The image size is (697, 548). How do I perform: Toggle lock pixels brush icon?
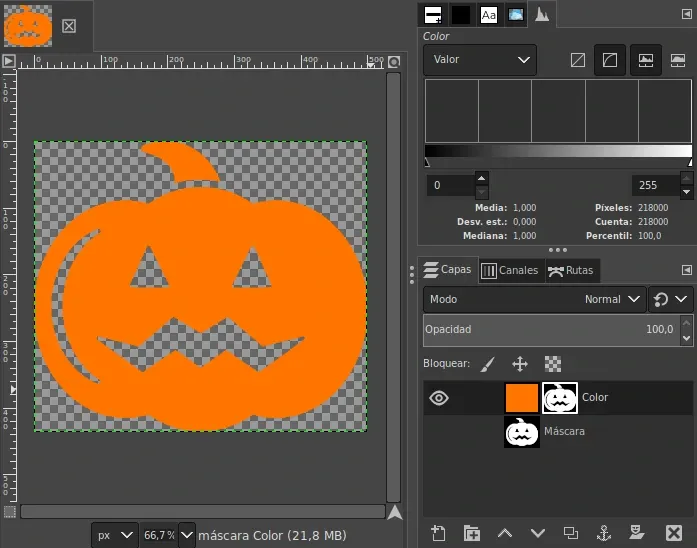click(x=487, y=364)
